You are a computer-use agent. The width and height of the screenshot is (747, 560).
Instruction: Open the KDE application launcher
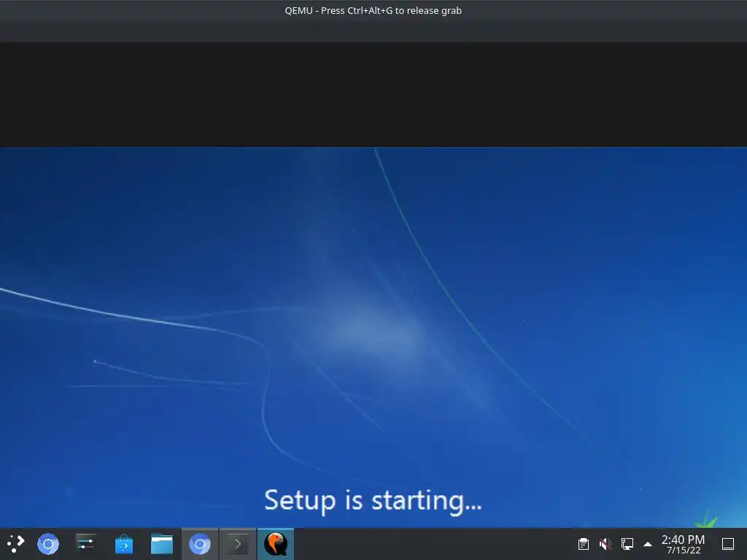point(16,544)
